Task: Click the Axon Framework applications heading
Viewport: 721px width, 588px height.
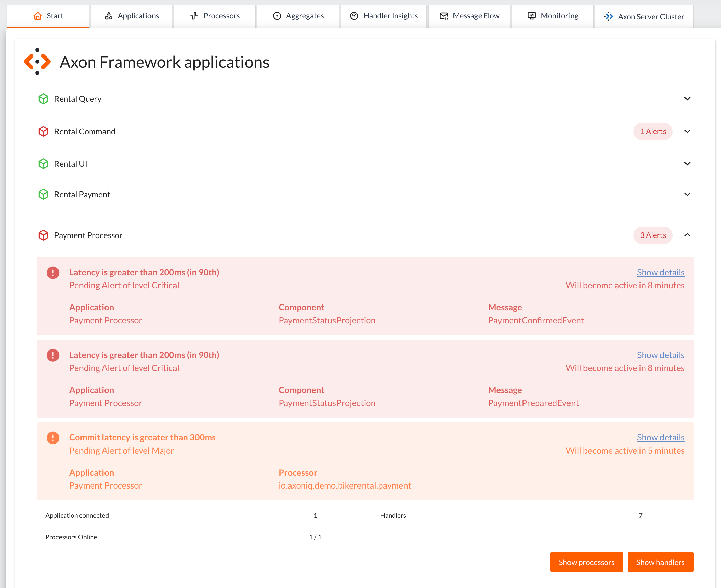Action: [164, 62]
